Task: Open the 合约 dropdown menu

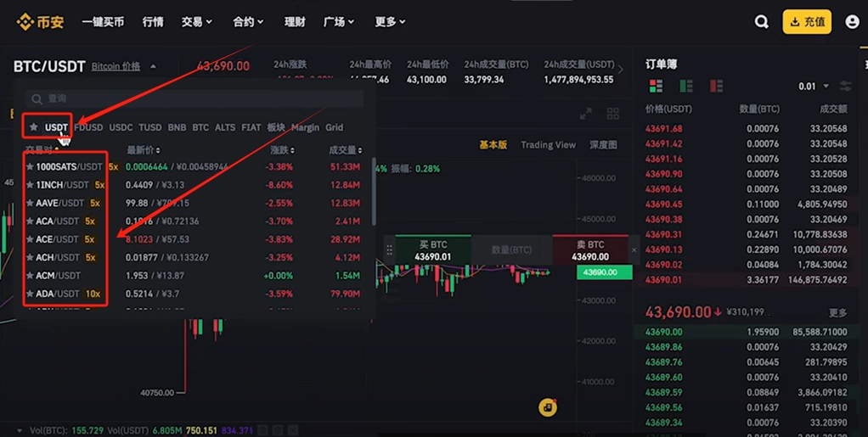Action: (248, 22)
